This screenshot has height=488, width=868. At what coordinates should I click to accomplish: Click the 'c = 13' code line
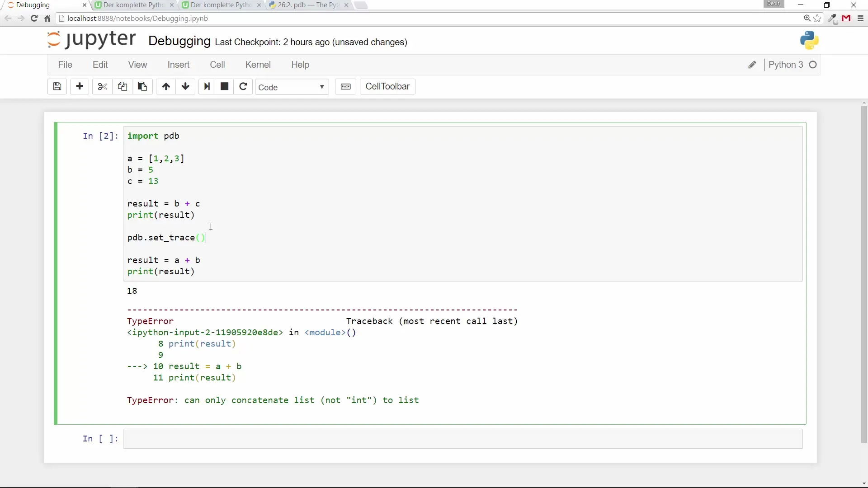143,181
